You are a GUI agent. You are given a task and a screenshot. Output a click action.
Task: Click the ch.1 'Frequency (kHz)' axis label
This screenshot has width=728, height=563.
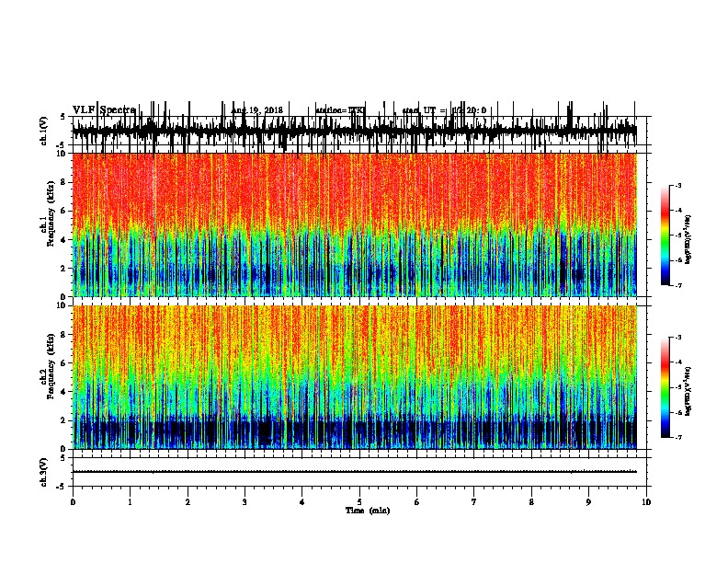click(51, 214)
